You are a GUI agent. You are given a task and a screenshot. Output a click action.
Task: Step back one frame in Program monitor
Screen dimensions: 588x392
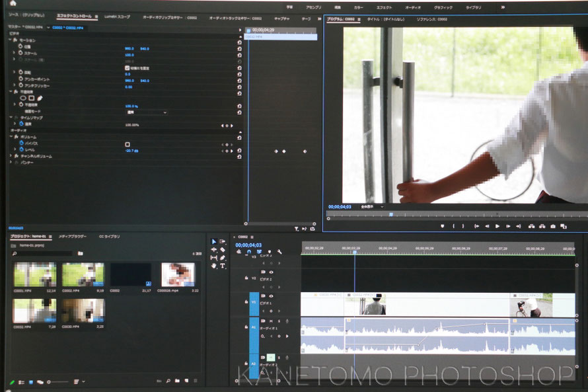[487, 226]
